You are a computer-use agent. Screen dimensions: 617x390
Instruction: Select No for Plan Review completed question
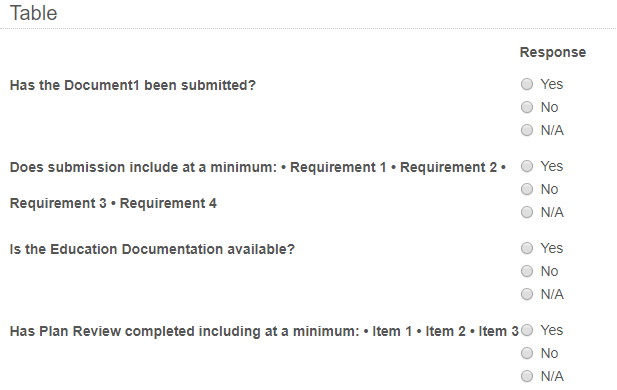(x=527, y=353)
